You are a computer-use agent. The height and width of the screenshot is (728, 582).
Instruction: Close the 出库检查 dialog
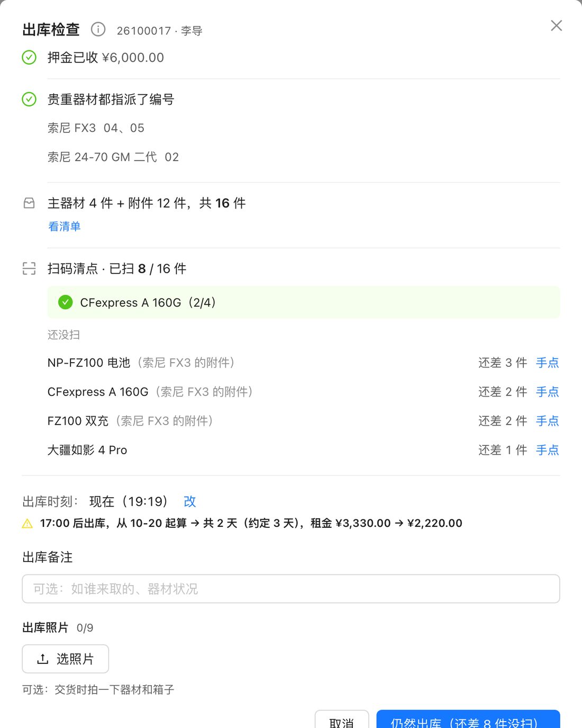coord(556,25)
